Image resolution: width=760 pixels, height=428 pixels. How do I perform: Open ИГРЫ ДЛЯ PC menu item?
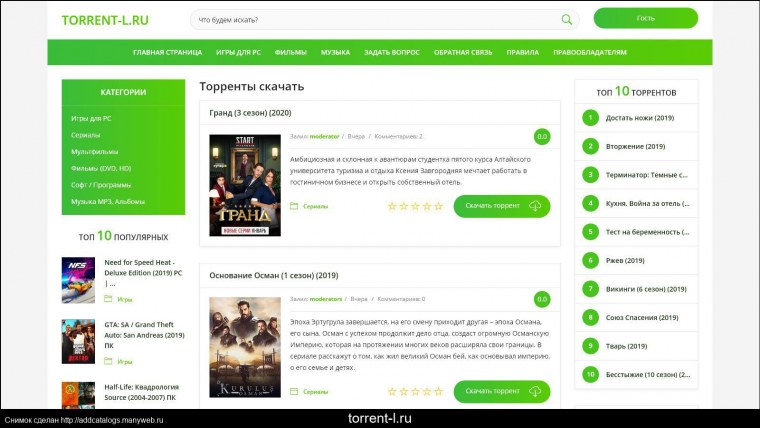tap(238, 52)
